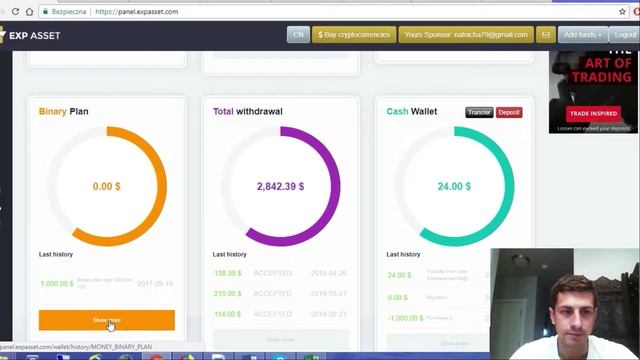The image size is (640, 360).
Task: Click the TRADE INSPIRED ad button
Action: click(x=593, y=113)
